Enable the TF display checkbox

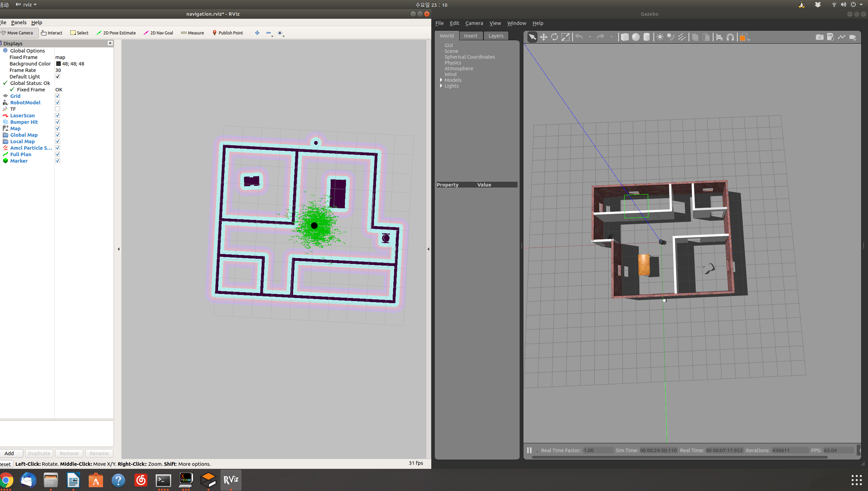click(x=57, y=109)
